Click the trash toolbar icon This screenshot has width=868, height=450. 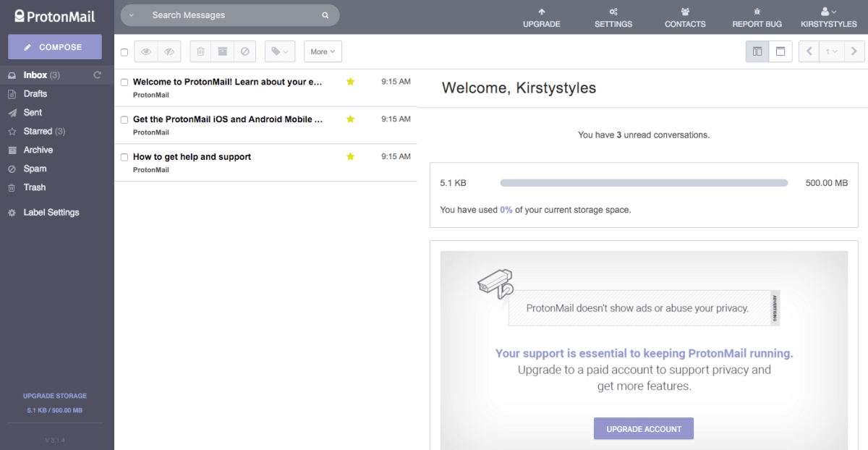(201, 51)
